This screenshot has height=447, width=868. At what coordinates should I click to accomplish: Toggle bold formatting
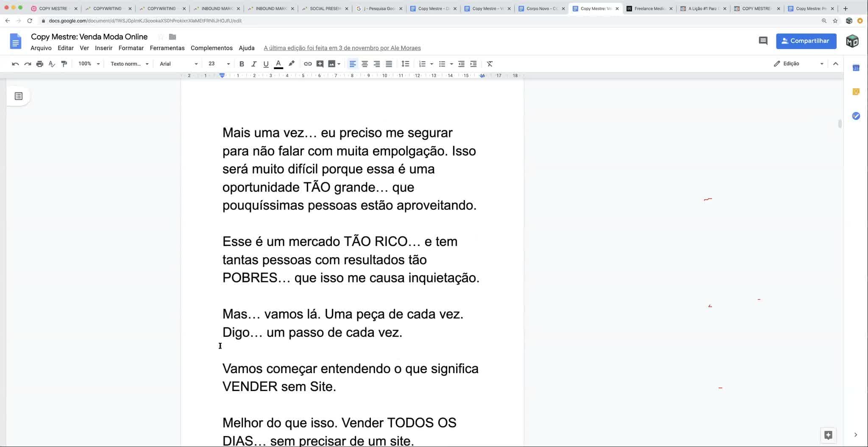242,64
